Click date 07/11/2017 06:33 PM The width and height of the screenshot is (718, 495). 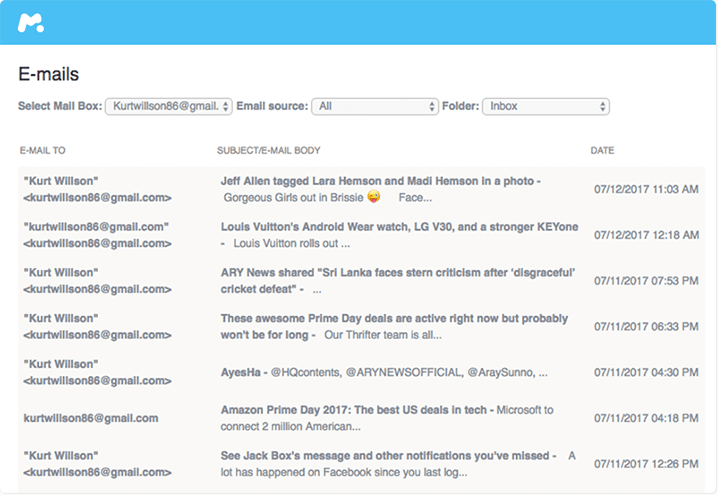646,326
